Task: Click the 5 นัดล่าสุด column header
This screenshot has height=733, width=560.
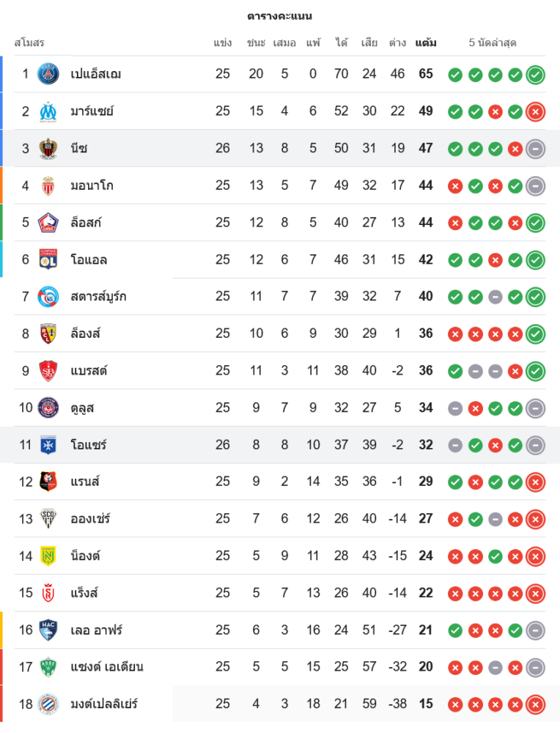Action: (x=493, y=43)
